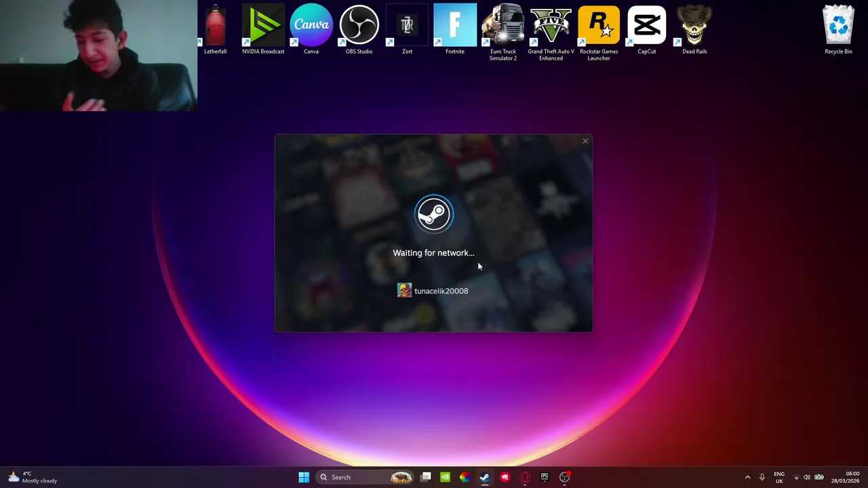Screen dimensions: 868x488
Task: Click the tunacelik20008 username text
Action: click(x=441, y=291)
